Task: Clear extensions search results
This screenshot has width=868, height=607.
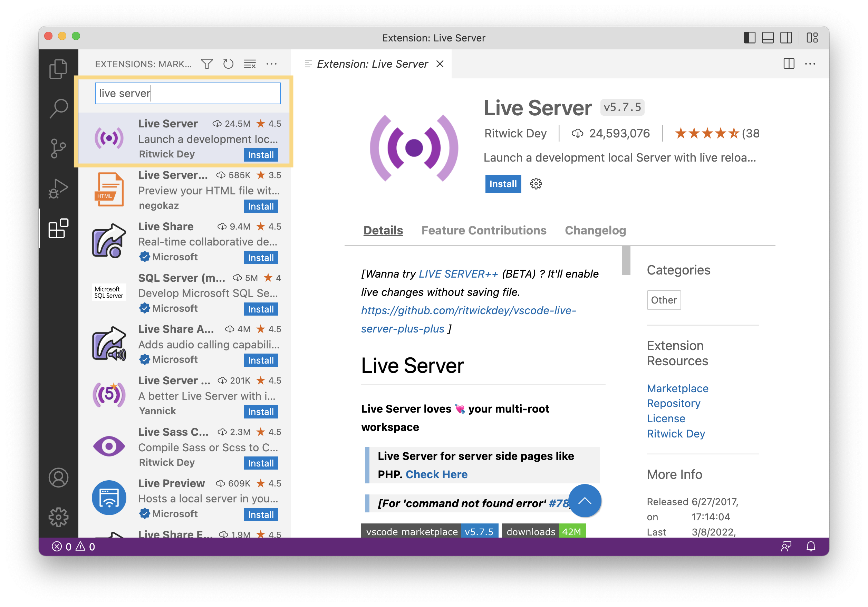Action: (250, 64)
